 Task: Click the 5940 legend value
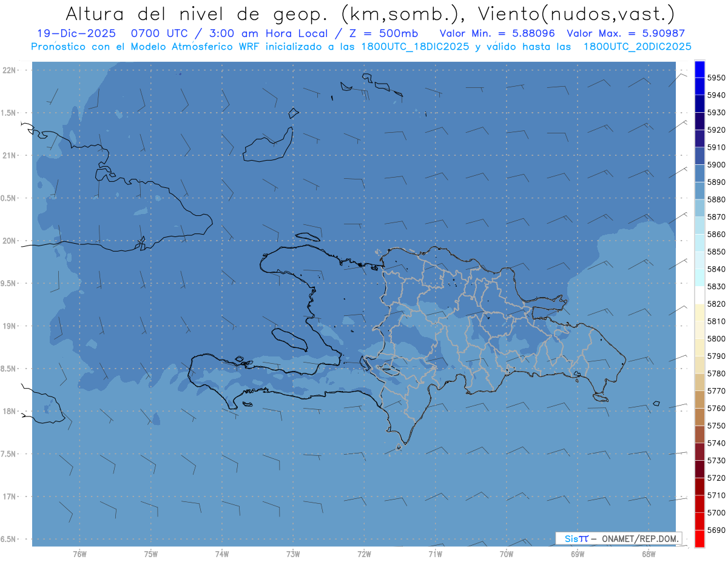coord(716,95)
